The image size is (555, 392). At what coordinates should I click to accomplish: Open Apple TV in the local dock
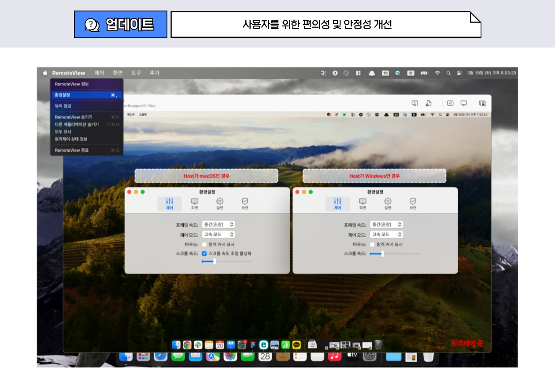coord(352,357)
